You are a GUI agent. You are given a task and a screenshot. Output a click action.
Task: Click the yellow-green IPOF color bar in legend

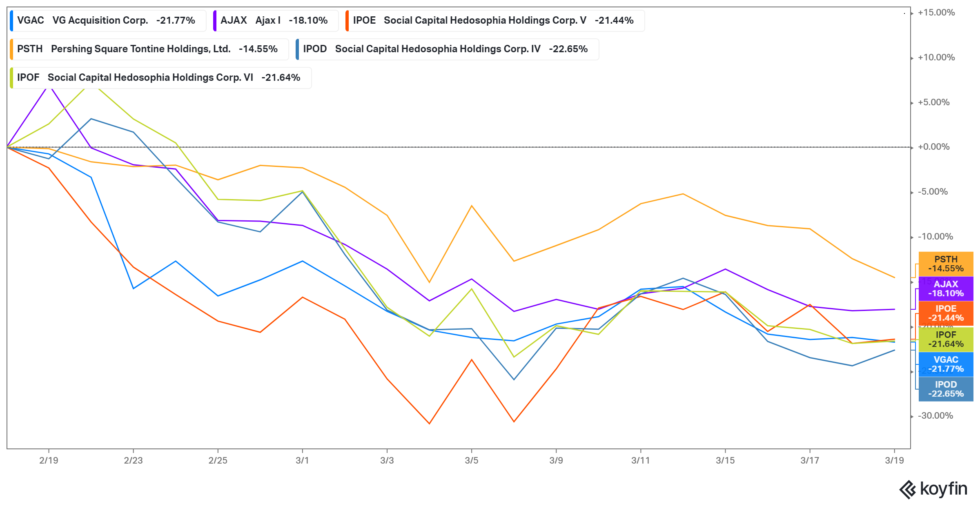click(x=11, y=78)
